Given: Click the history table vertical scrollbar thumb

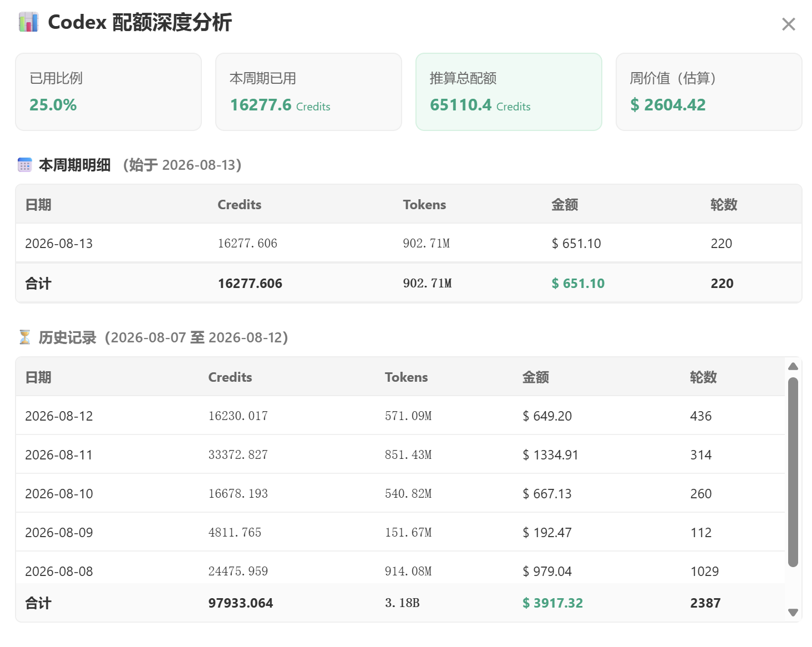Looking at the screenshot, I should click(793, 472).
